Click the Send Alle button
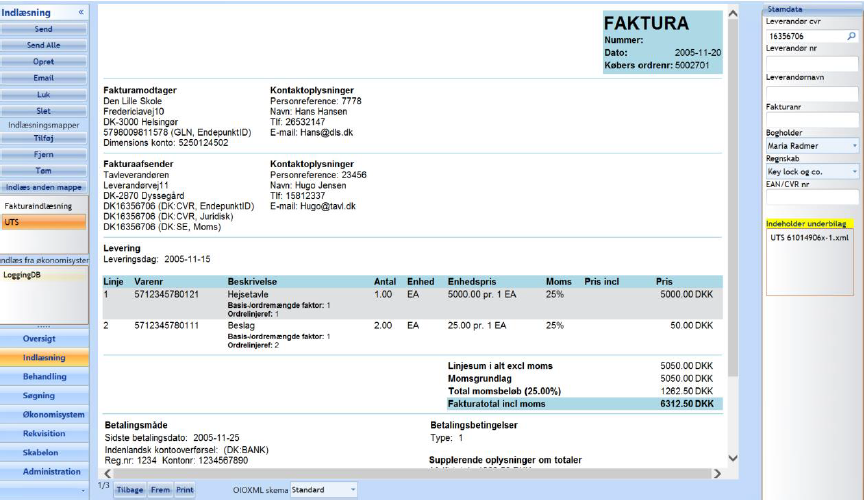 [x=44, y=45]
